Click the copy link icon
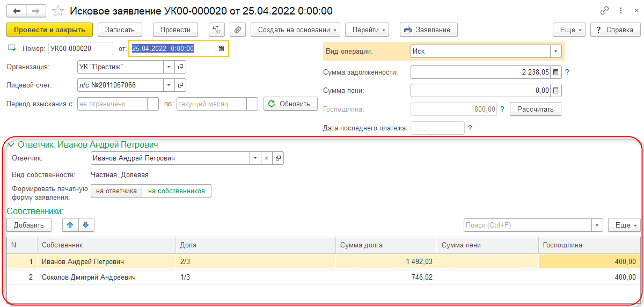The image size is (644, 307). [605, 11]
